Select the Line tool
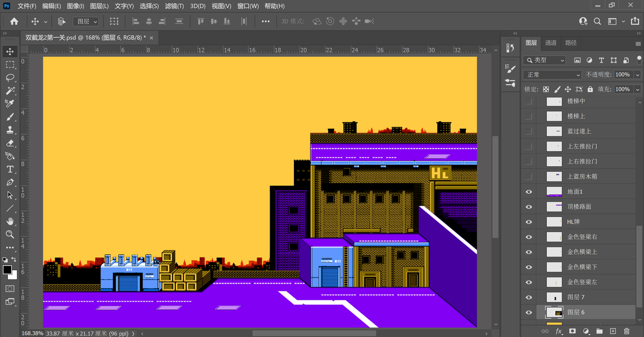The height and width of the screenshot is (337, 644). [x=10, y=208]
